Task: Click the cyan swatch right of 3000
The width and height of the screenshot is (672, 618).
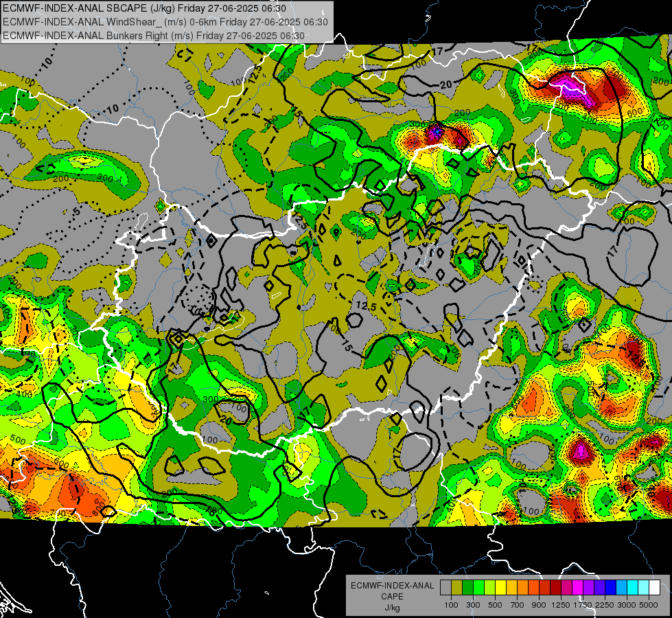Action: pos(633,588)
